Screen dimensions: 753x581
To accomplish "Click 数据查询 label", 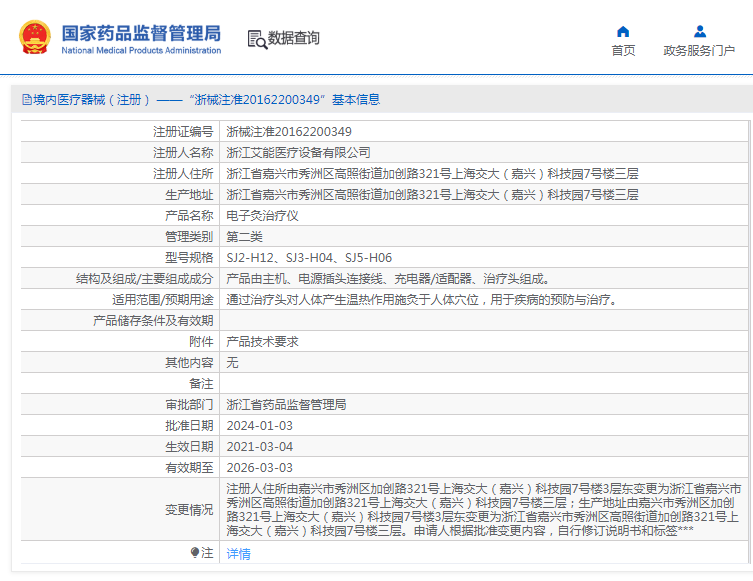I will [293, 38].
